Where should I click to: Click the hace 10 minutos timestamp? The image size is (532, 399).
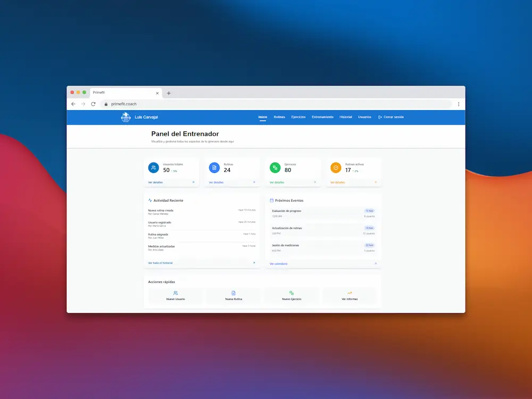click(x=247, y=210)
